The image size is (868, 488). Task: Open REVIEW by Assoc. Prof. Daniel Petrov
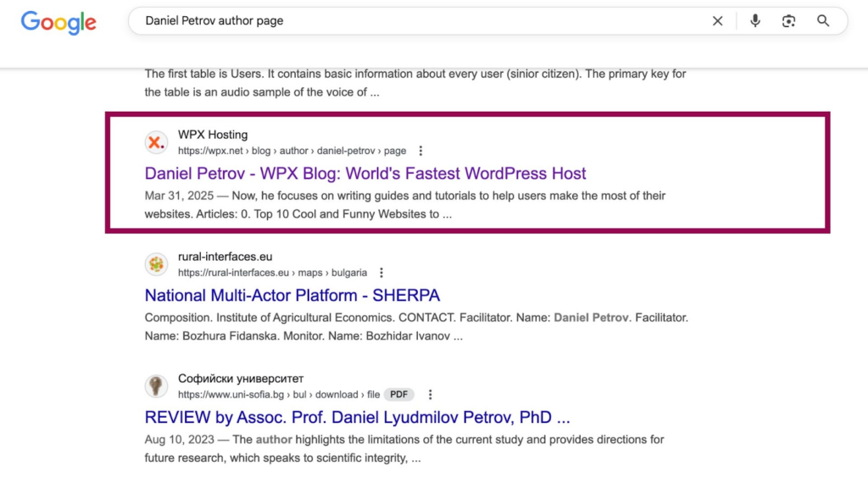357,418
